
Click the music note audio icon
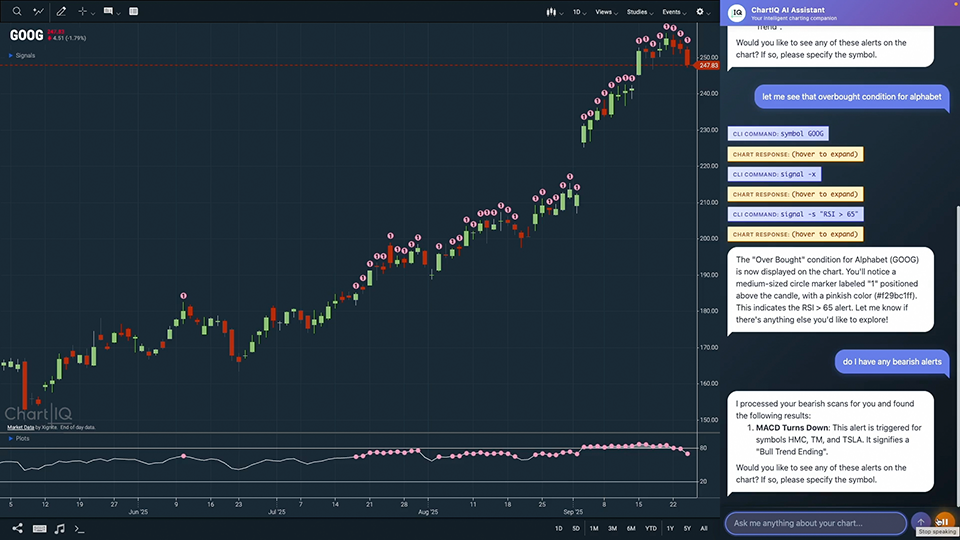(60, 528)
